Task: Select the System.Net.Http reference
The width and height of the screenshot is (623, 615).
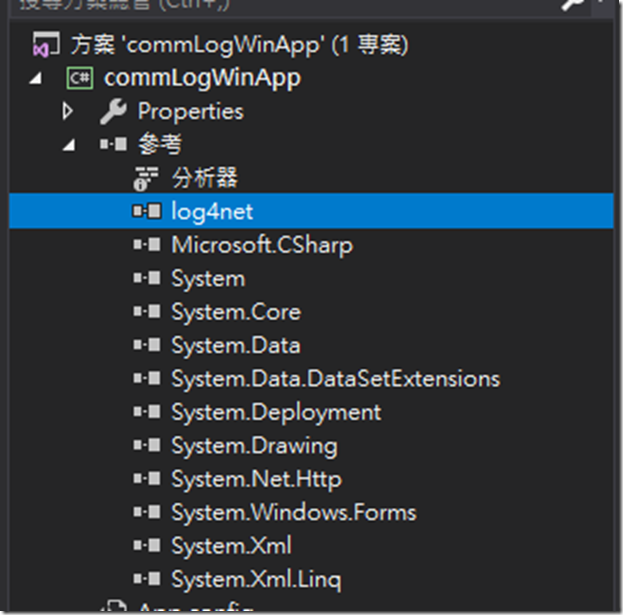Action: click(x=256, y=480)
